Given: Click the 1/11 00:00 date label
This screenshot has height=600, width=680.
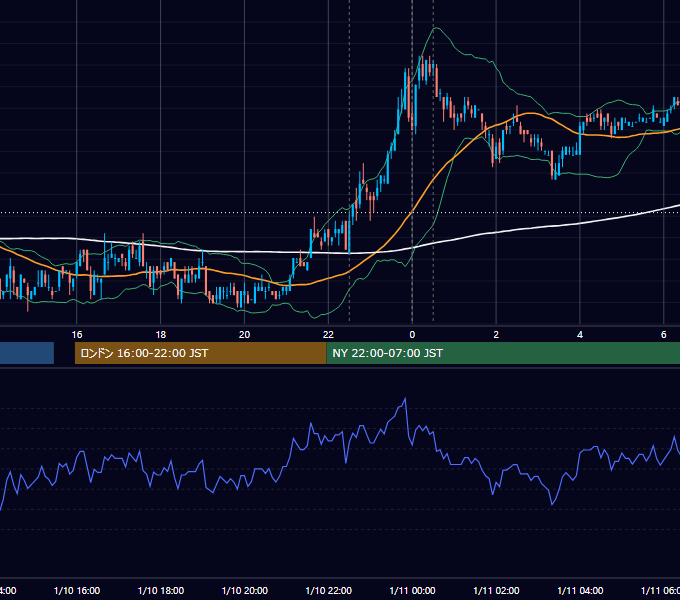Looking at the screenshot, I should 412,591.
